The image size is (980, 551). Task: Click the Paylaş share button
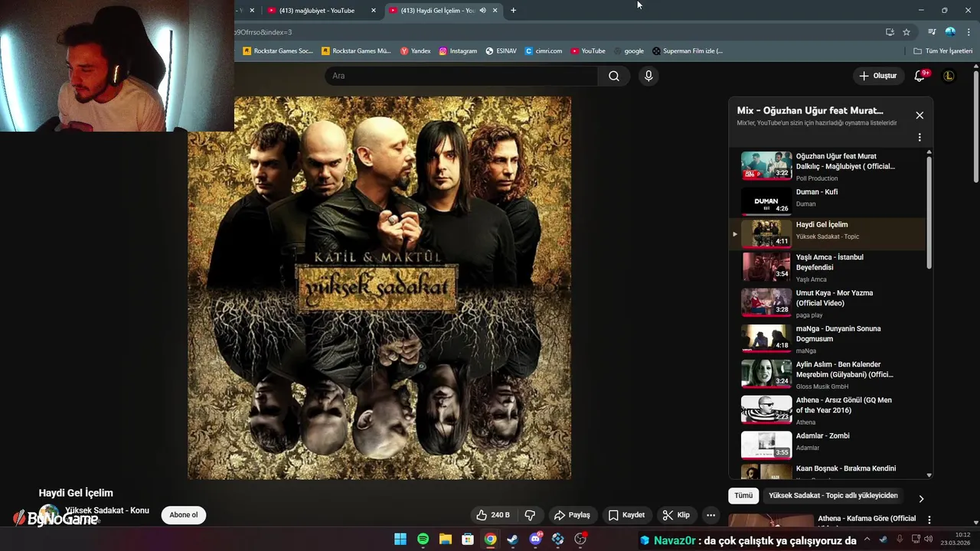(572, 515)
